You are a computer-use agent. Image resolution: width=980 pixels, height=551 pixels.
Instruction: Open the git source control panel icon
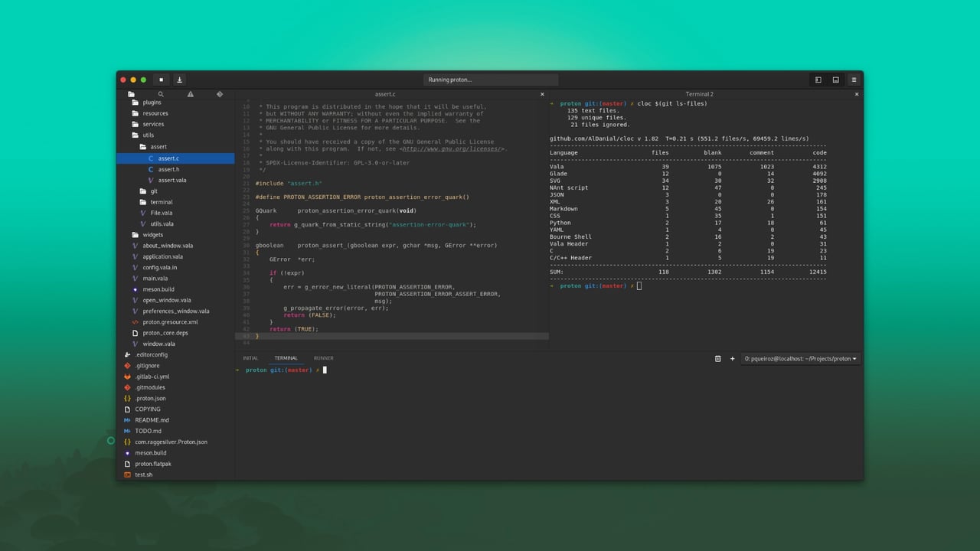coord(220,94)
